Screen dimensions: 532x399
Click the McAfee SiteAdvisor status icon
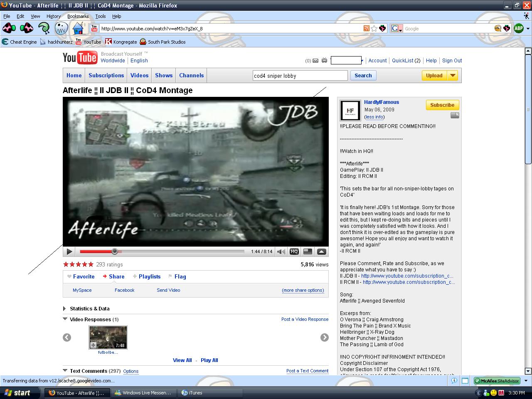coord(497,381)
